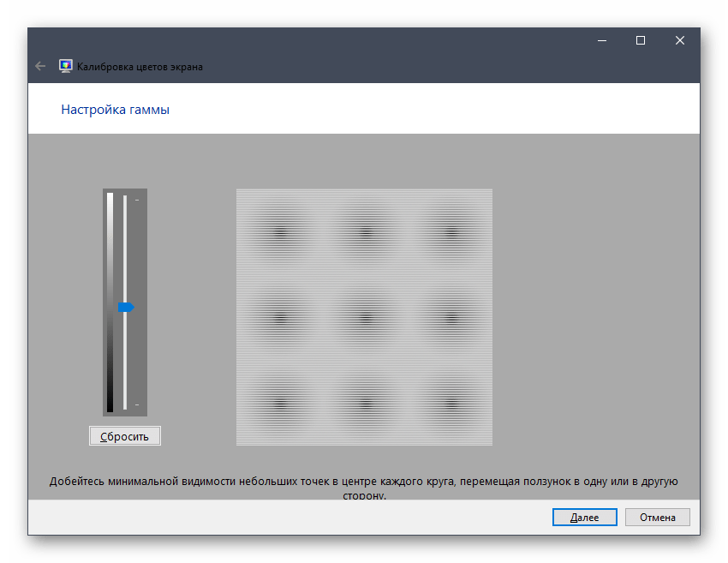The height and width of the screenshot is (563, 728).
Task: Click the black-to-white gradient bar
Action: coord(110,302)
